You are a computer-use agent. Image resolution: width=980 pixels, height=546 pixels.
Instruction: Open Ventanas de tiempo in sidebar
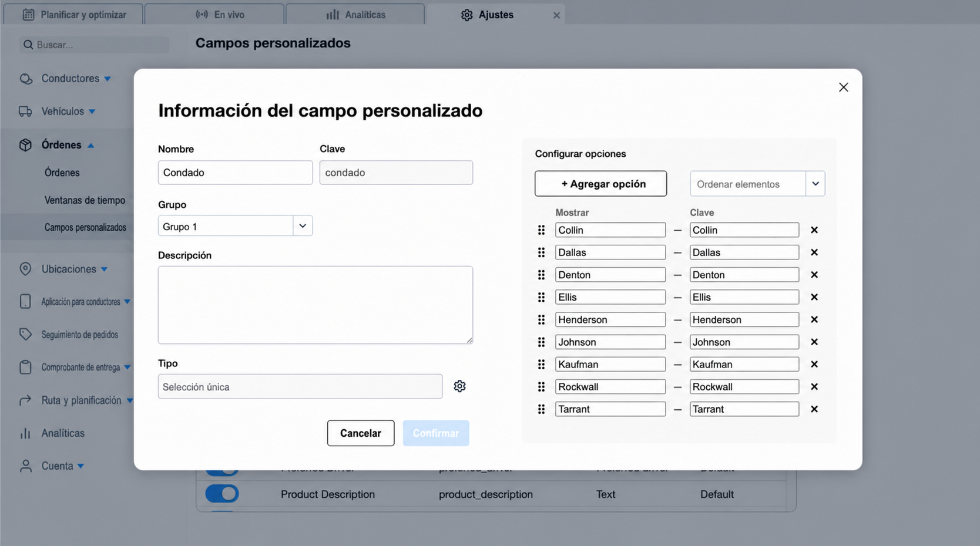(85, 200)
